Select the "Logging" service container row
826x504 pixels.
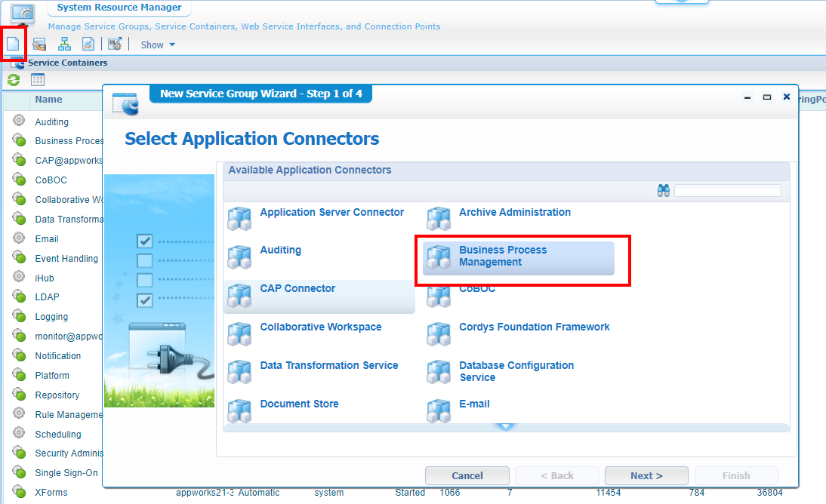pyautogui.click(x=51, y=317)
